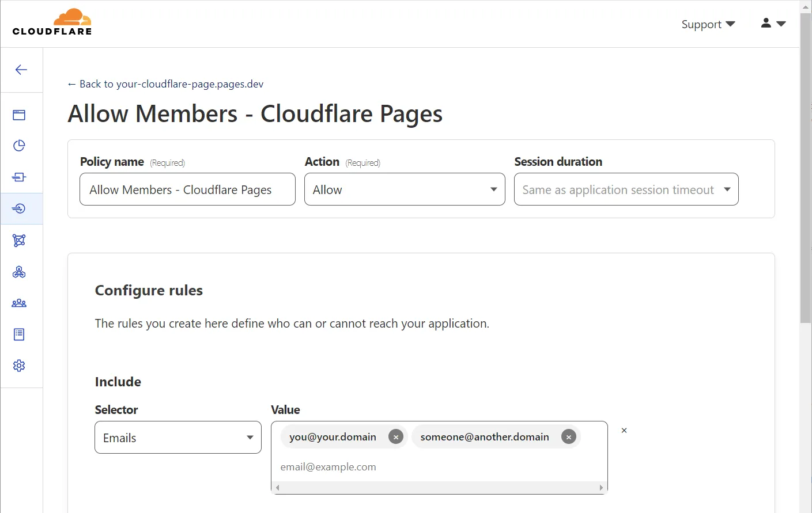Screen dimensions: 812x513
Task: Remove the someone@another.domain email chip
Action: click(569, 437)
